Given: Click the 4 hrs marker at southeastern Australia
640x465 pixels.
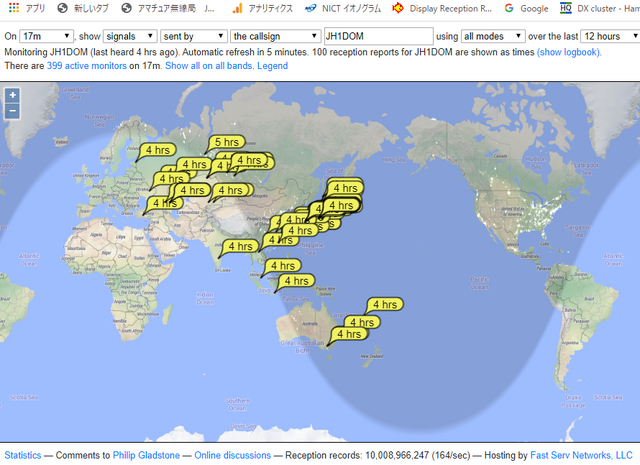Looking at the screenshot, I should click(x=349, y=334).
